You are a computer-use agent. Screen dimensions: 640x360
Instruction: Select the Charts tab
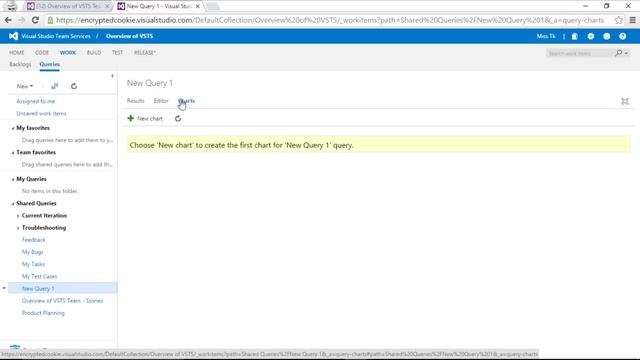coord(187,101)
